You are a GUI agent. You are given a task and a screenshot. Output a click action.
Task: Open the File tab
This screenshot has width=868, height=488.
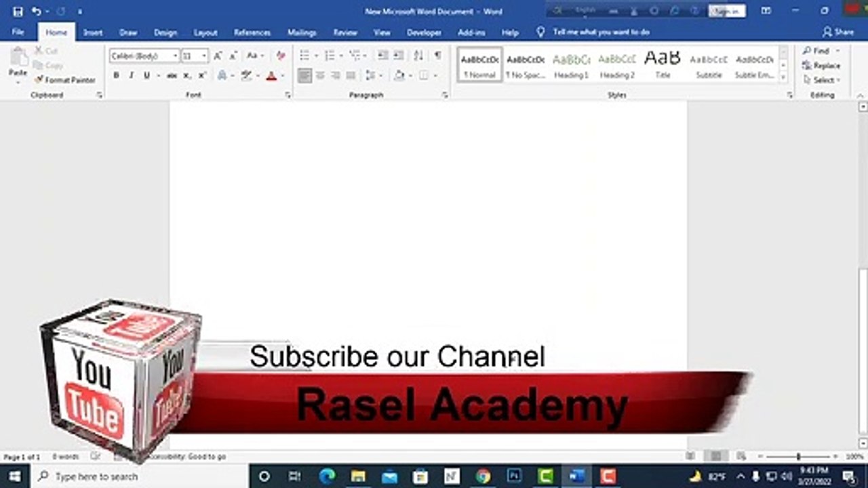tap(18, 32)
